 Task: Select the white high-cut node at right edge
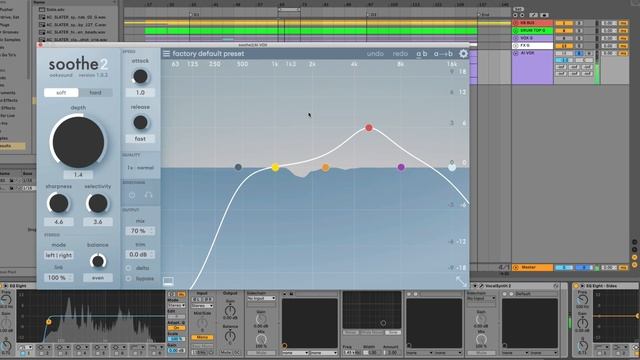pos(452,167)
